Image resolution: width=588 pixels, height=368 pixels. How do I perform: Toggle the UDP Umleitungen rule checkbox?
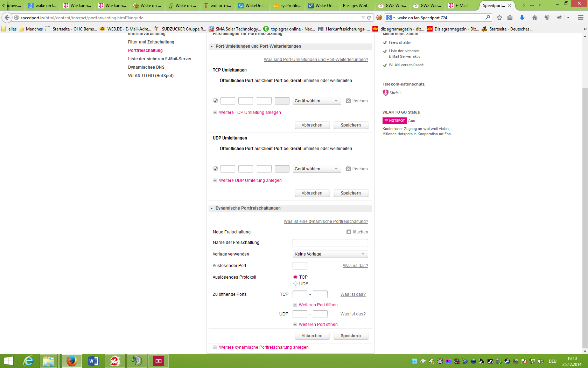pos(215,169)
